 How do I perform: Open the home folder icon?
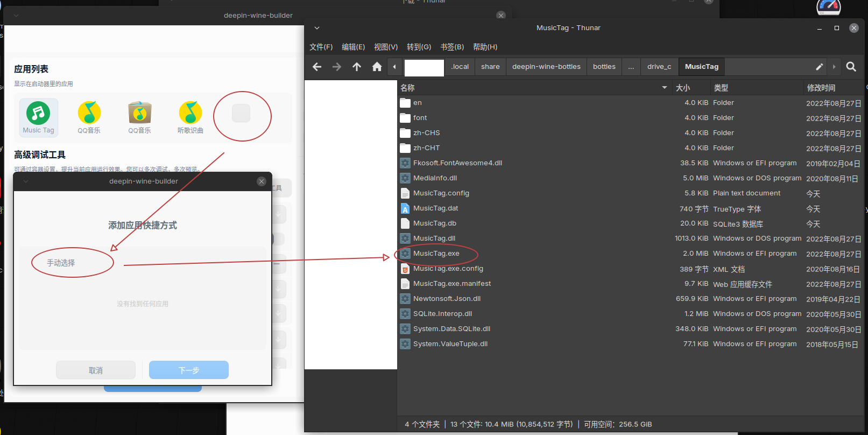pyautogui.click(x=377, y=67)
